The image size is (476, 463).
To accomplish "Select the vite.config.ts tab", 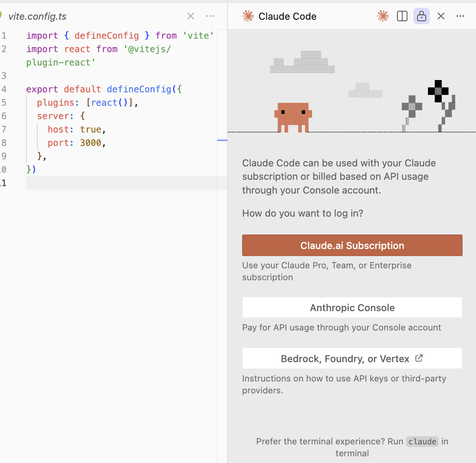I will (37, 16).
